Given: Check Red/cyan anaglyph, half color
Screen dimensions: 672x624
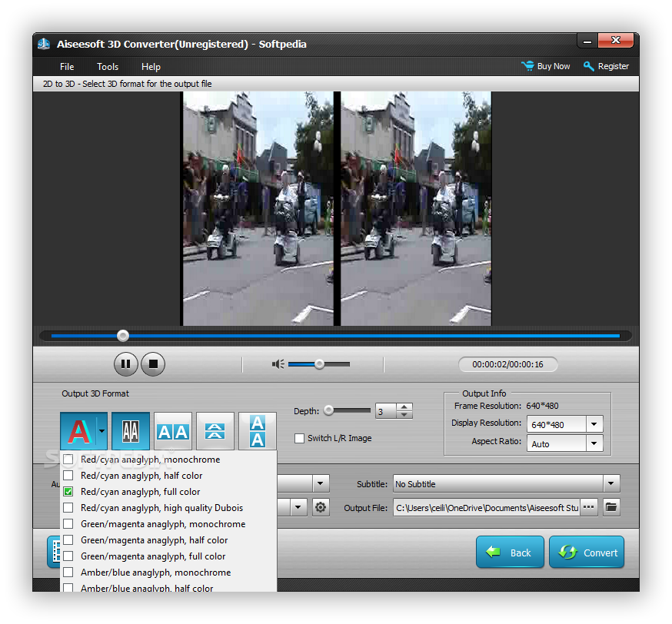Looking at the screenshot, I should (x=68, y=476).
